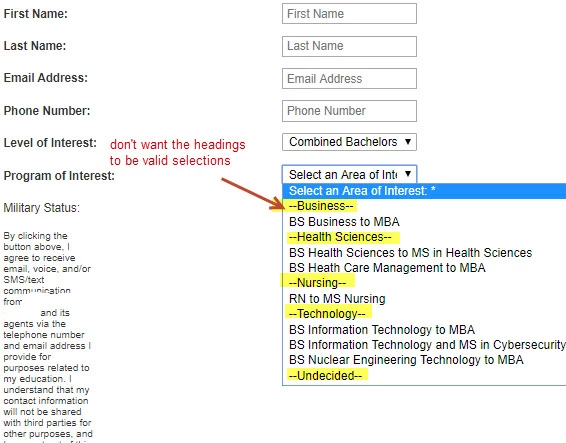The width and height of the screenshot is (566, 443).
Task: Click the Last Name label
Action: coord(35,46)
